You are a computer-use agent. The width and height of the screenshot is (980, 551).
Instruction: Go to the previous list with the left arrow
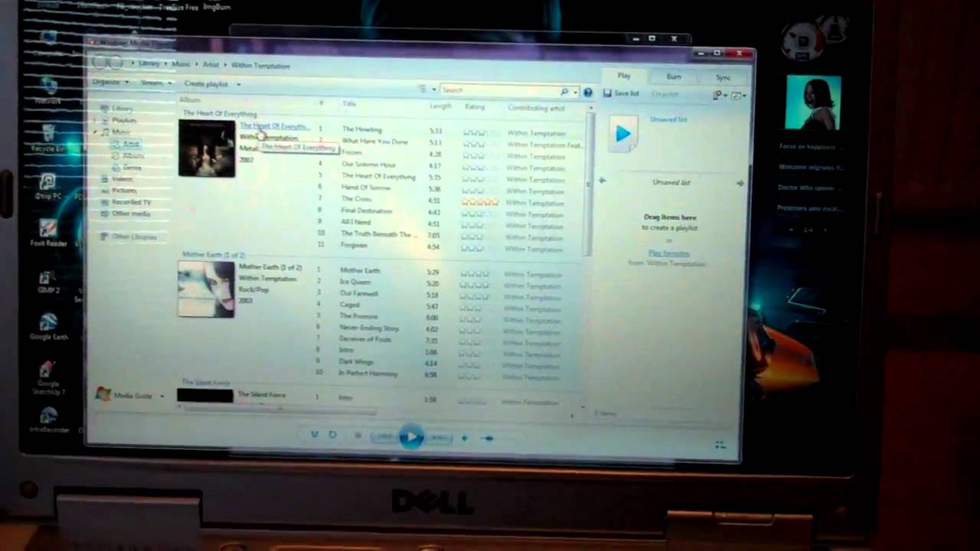coord(602,181)
